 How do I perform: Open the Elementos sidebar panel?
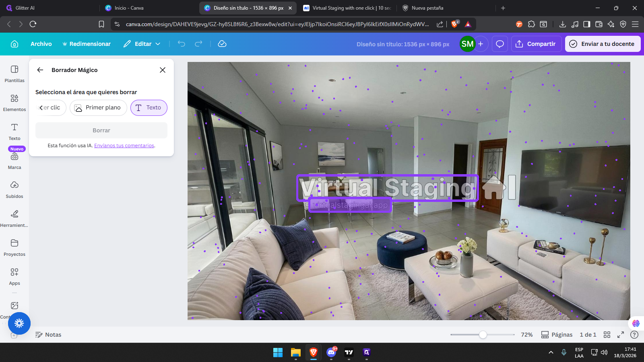point(14,103)
